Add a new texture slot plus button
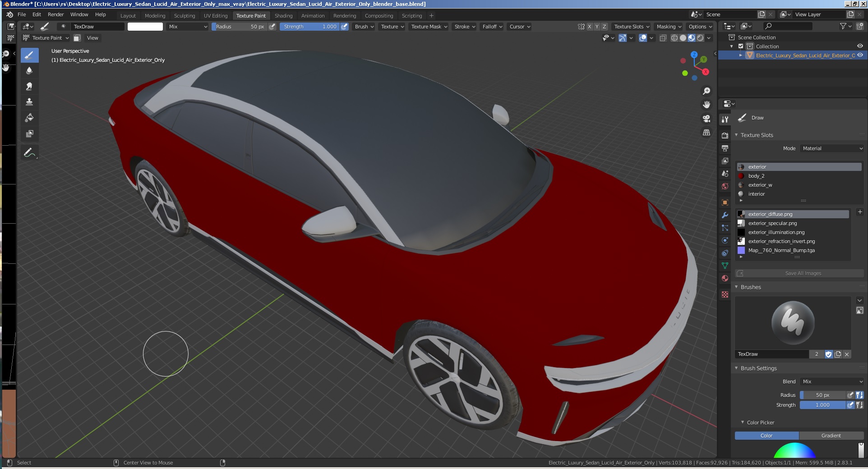 860,212
